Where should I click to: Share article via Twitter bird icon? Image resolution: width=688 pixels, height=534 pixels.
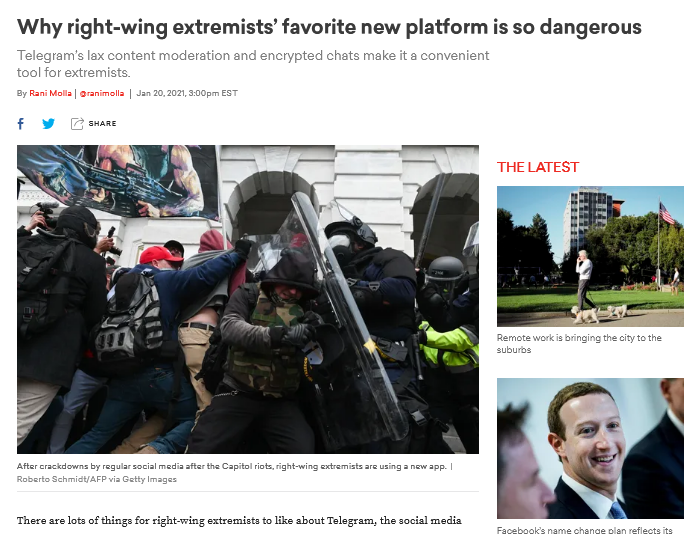[49, 124]
